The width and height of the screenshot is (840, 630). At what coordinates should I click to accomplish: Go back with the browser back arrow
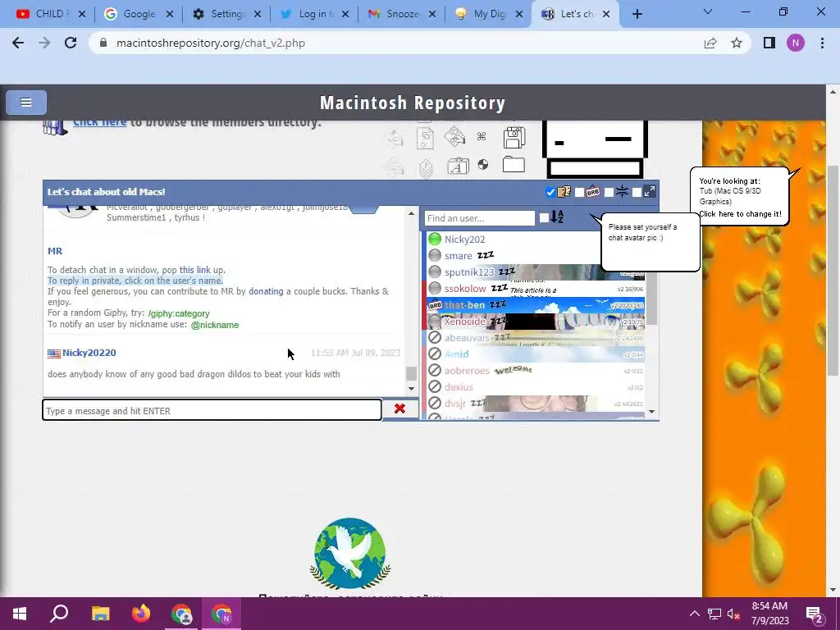[18, 43]
